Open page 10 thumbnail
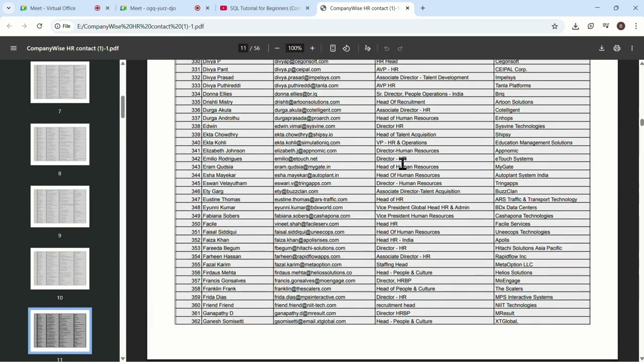This screenshot has width=644, height=362. pos(60,268)
